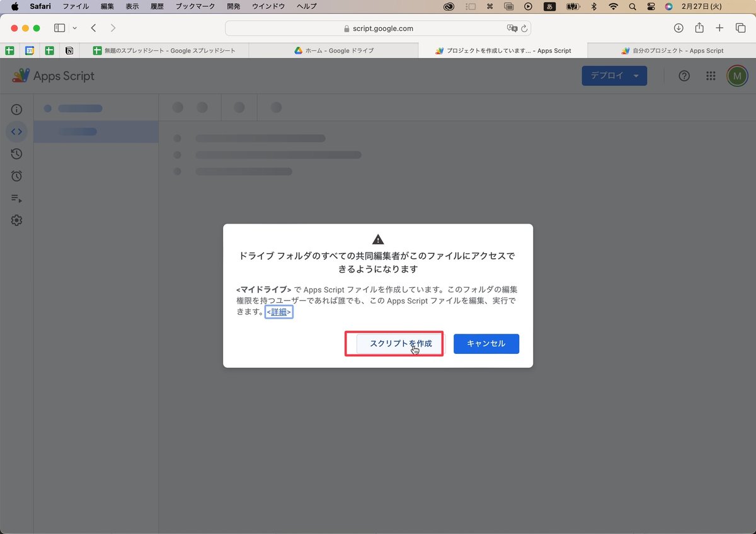This screenshot has height=534, width=756.
Task: Switch to the 無題のスプレッドシート tab
Action: [164, 50]
